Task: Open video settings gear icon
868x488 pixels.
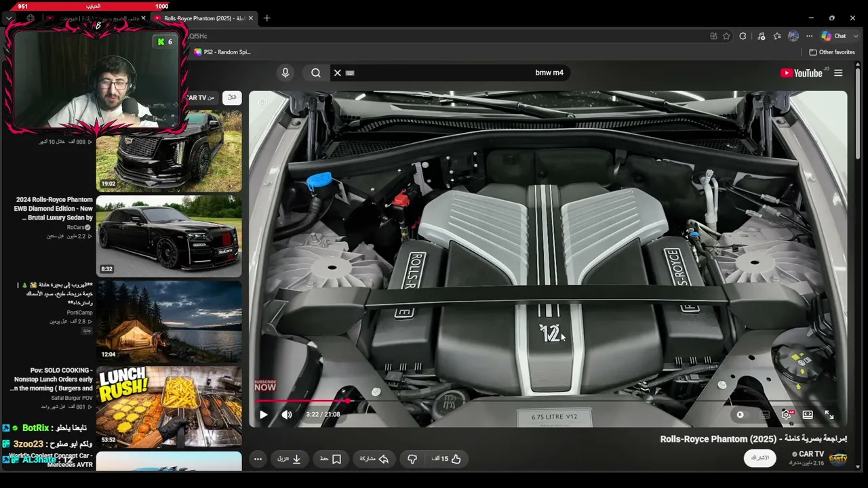Action: click(787, 415)
